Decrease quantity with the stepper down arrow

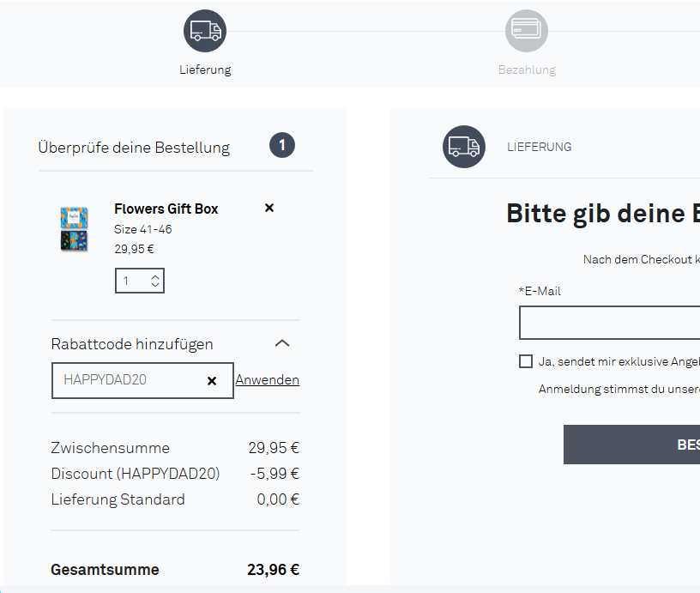(x=155, y=285)
